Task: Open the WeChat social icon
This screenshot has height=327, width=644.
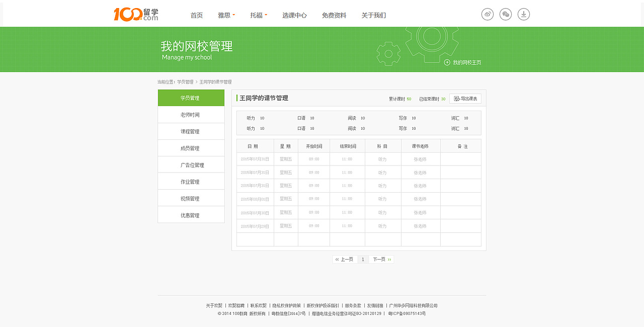Action: point(506,15)
